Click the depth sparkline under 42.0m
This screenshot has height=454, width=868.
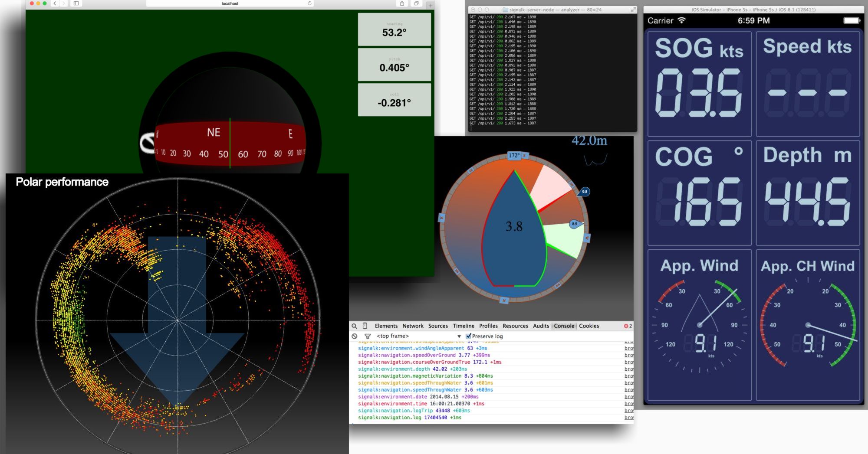595,160
